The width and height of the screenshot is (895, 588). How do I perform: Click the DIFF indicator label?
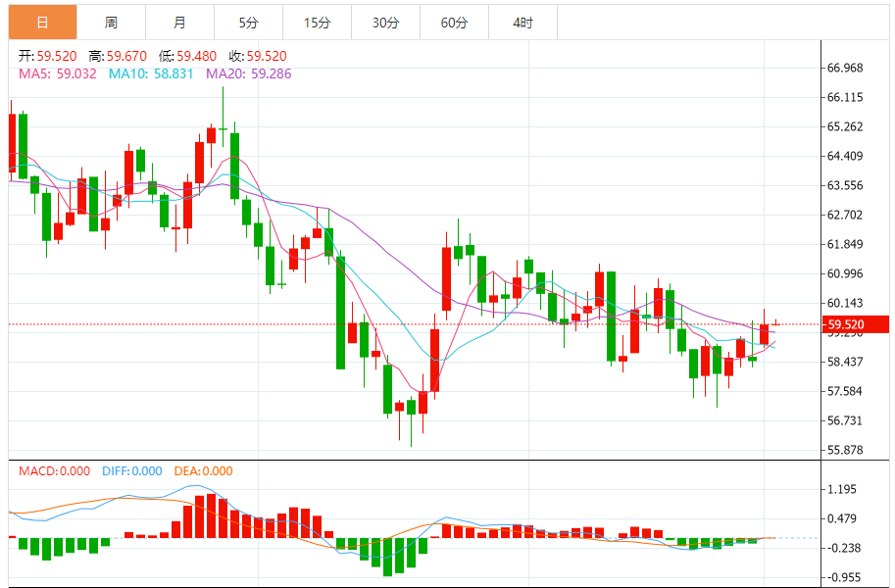click(x=132, y=471)
